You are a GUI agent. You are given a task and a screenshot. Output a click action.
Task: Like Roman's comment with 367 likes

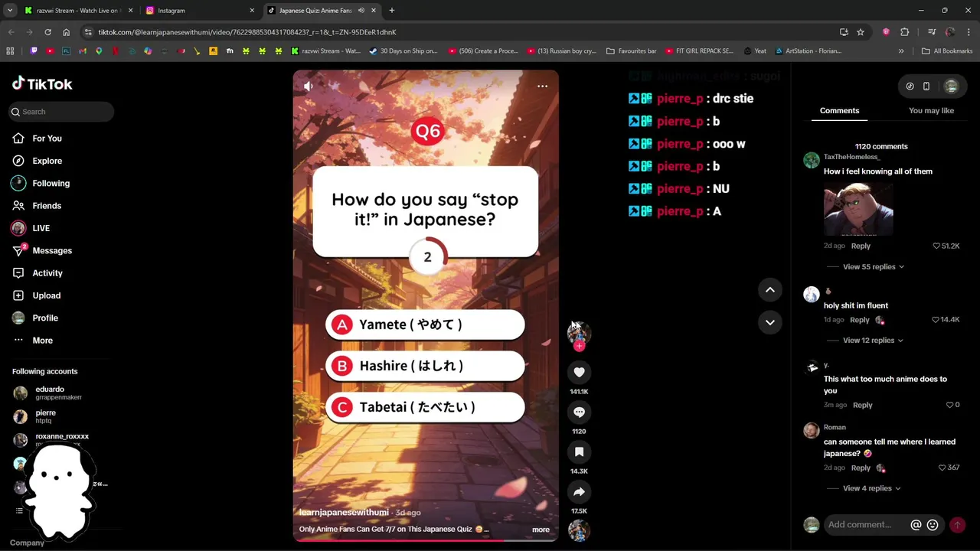pyautogui.click(x=942, y=468)
